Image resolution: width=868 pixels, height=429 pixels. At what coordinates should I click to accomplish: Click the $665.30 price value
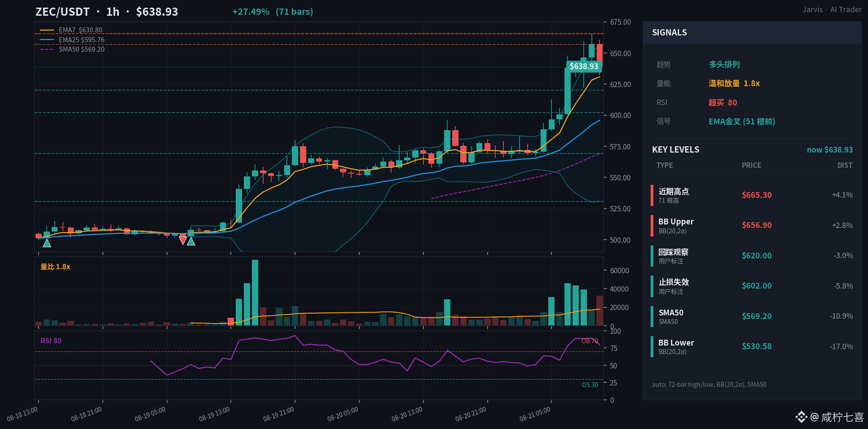pyautogui.click(x=757, y=195)
